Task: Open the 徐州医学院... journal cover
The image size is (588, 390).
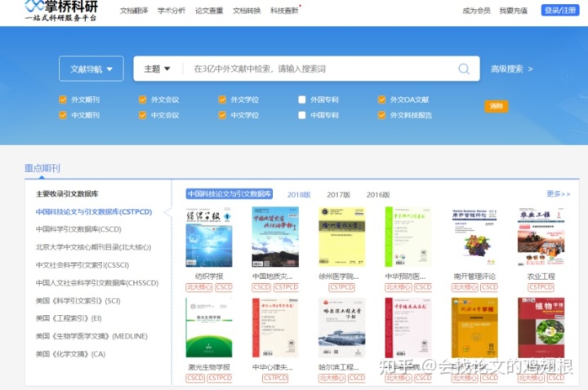Action: click(x=341, y=237)
